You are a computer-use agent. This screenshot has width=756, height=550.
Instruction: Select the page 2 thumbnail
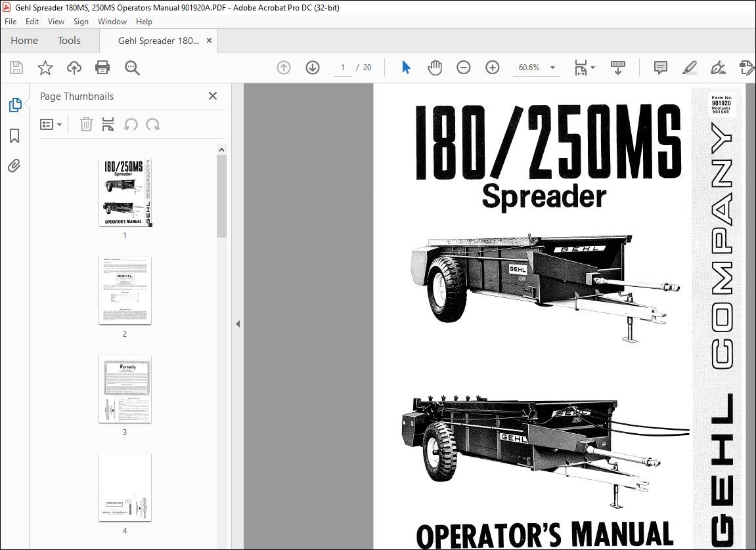click(x=125, y=291)
